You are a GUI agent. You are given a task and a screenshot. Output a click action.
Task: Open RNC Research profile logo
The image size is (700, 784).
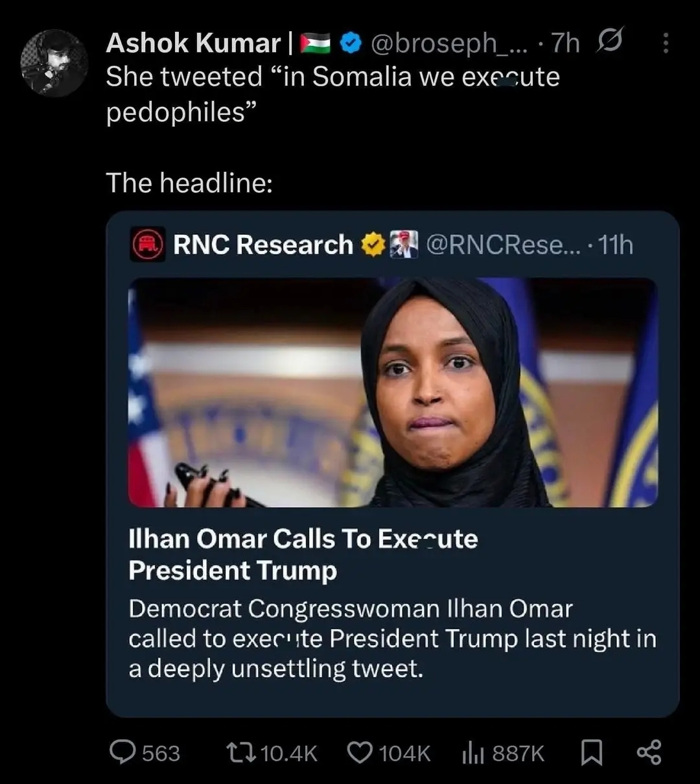pyautogui.click(x=148, y=245)
